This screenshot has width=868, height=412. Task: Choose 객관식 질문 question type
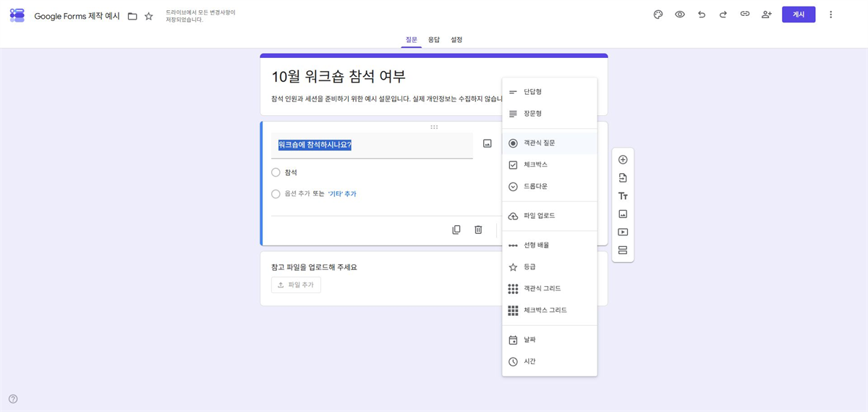pyautogui.click(x=550, y=143)
